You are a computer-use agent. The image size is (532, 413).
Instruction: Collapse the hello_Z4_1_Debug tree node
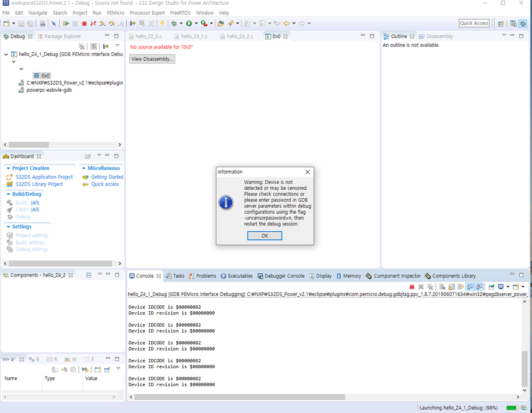click(6, 54)
